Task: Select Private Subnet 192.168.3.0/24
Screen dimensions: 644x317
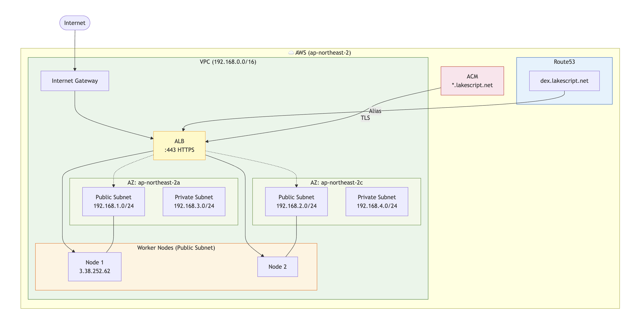Action: [x=194, y=201]
